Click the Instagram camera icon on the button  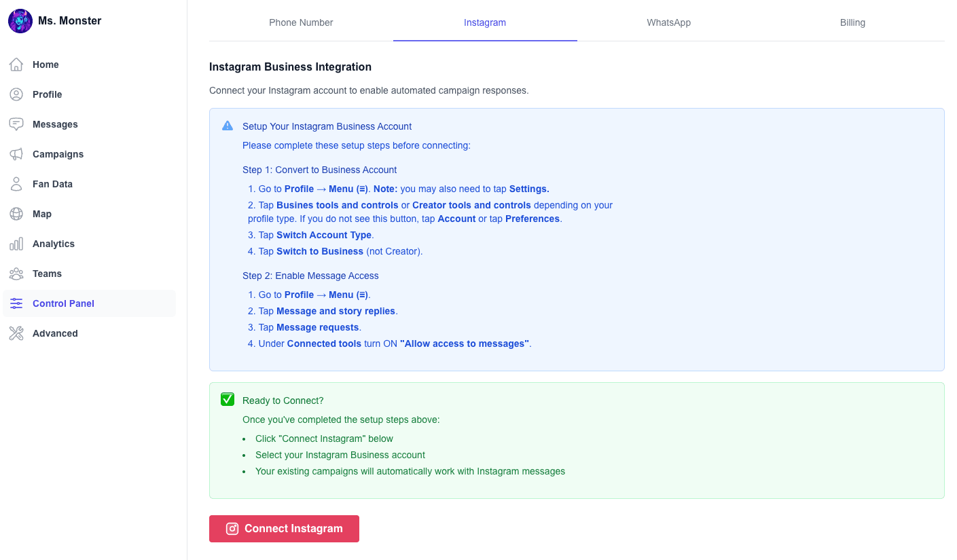pyautogui.click(x=232, y=528)
